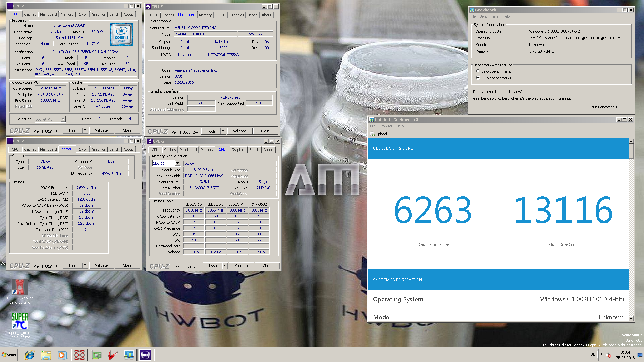Viewport: 644px width, 362px height.
Task: Expand hidden tray icons chevron
Action: (x=601, y=355)
